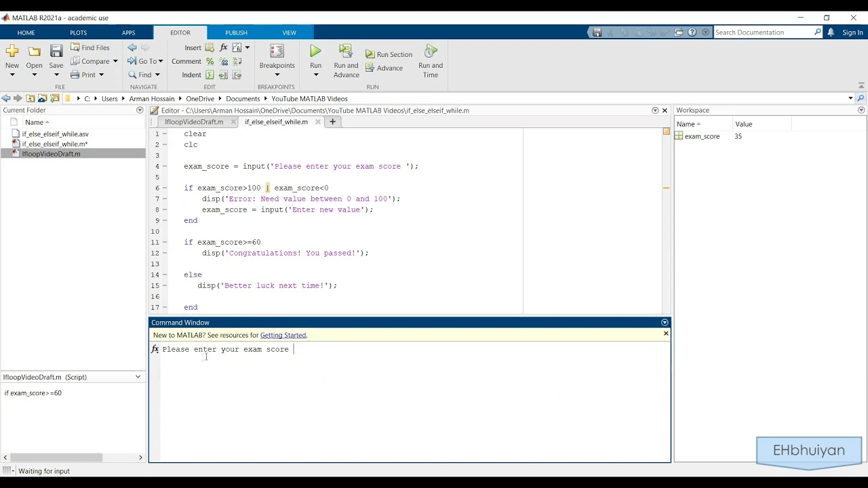Switch to the PLOTS tab
This screenshot has width=868, height=488.
pyautogui.click(x=78, y=33)
